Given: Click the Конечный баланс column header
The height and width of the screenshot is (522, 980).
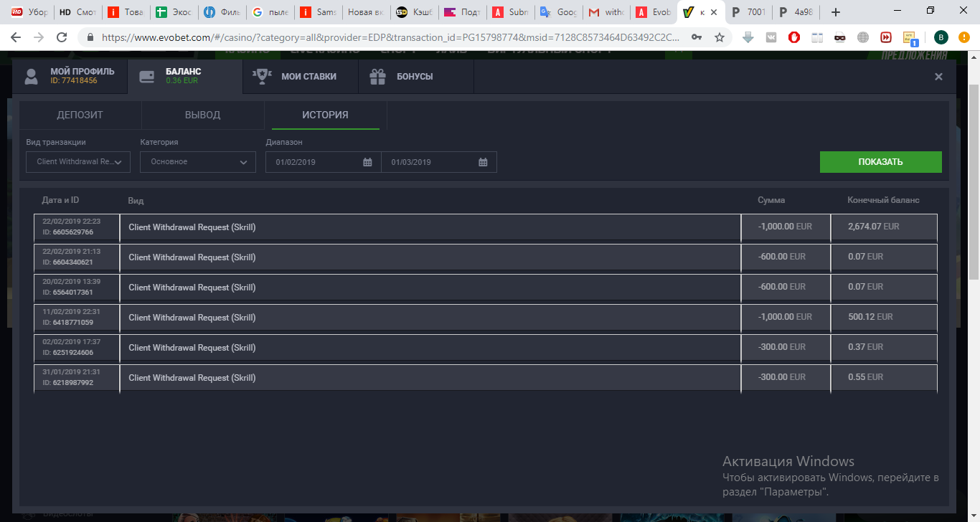Looking at the screenshot, I should point(883,200).
